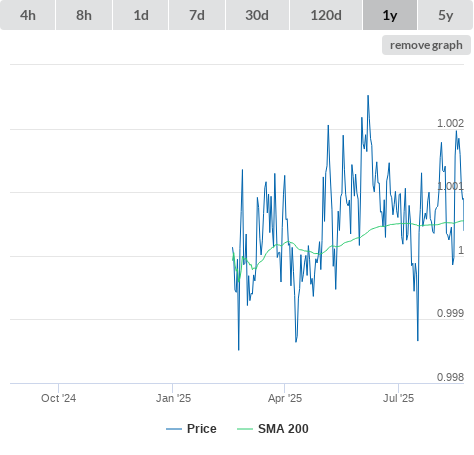The image size is (474, 455).
Task: Select the 7d time range tab
Action: point(197,15)
